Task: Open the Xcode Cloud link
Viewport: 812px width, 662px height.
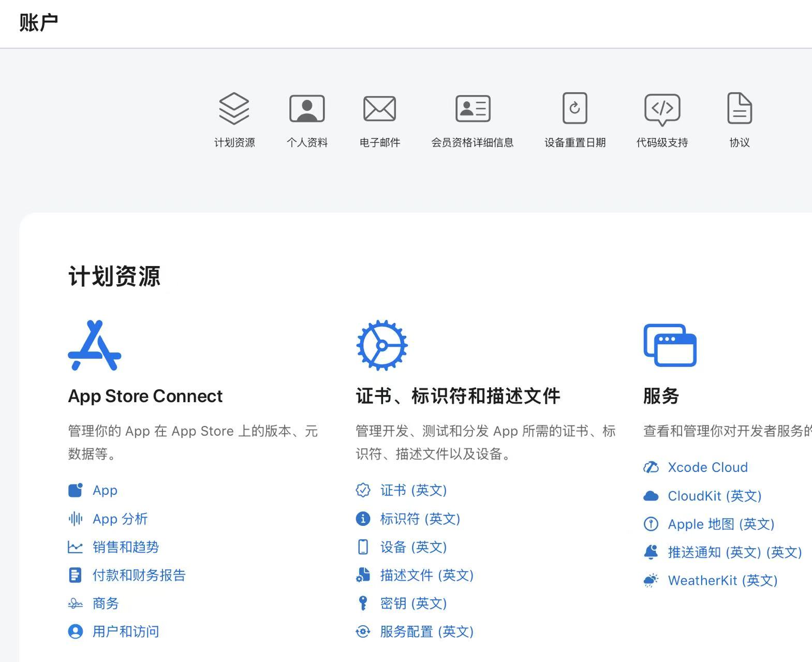Action: pyautogui.click(x=707, y=467)
